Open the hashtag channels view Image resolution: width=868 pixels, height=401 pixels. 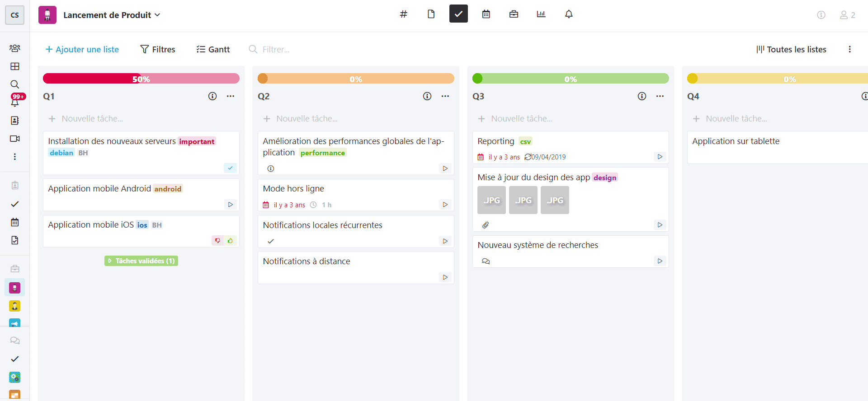point(403,14)
